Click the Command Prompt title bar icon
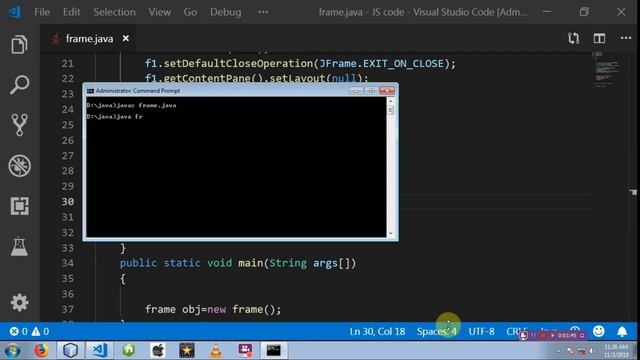 (x=90, y=91)
